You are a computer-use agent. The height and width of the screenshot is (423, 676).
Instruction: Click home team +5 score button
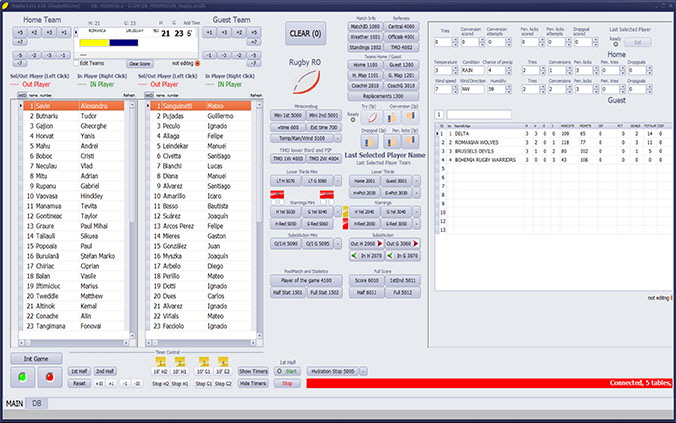(20, 32)
